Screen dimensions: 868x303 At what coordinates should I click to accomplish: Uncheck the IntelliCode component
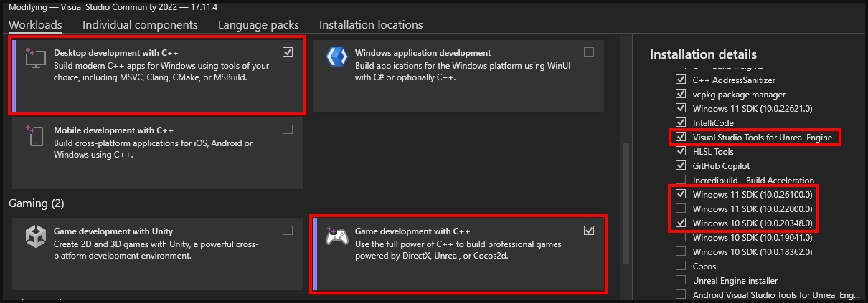click(x=681, y=123)
